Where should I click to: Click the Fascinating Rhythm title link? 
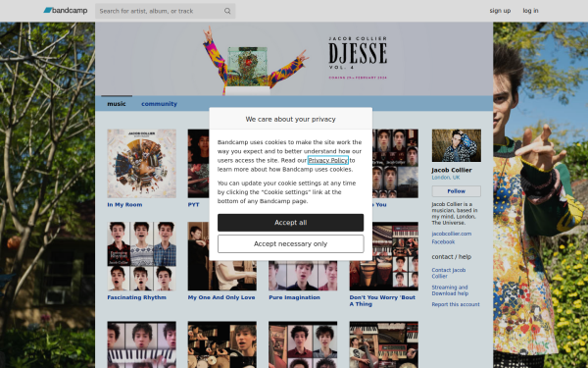[136, 297]
